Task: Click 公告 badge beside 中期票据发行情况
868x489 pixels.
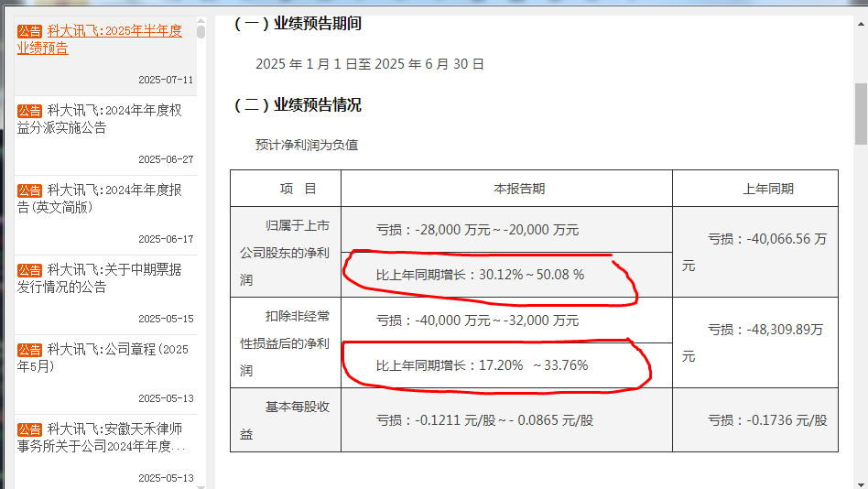Action: (29, 270)
